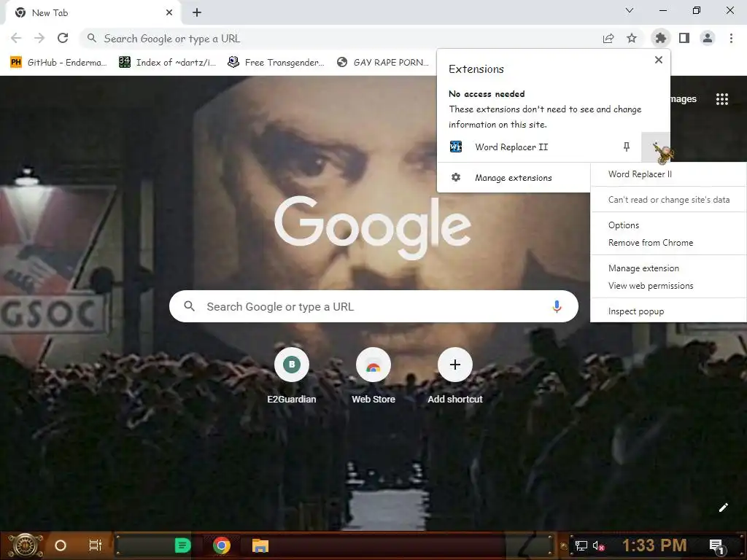
Task: Open Cortana circle on the taskbar
Action: (x=61, y=545)
